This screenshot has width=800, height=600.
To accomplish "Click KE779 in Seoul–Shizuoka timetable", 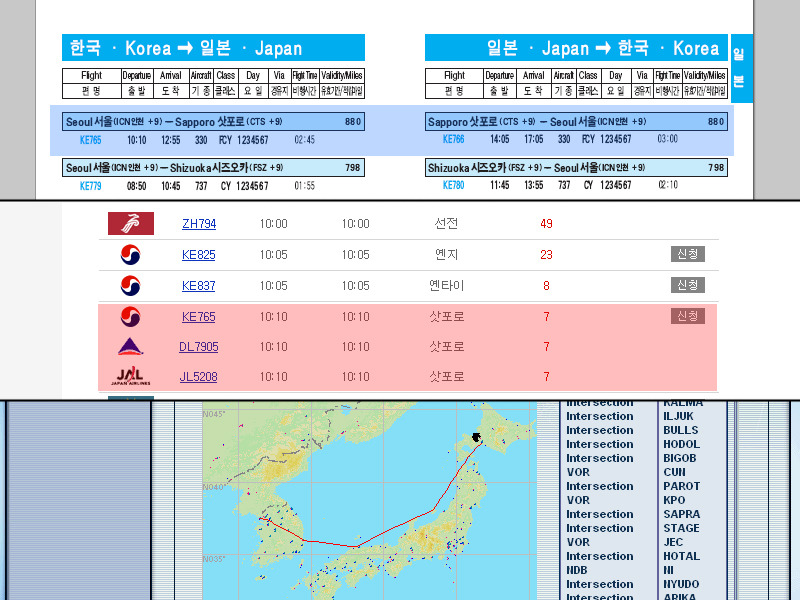I will pyautogui.click(x=90, y=186).
